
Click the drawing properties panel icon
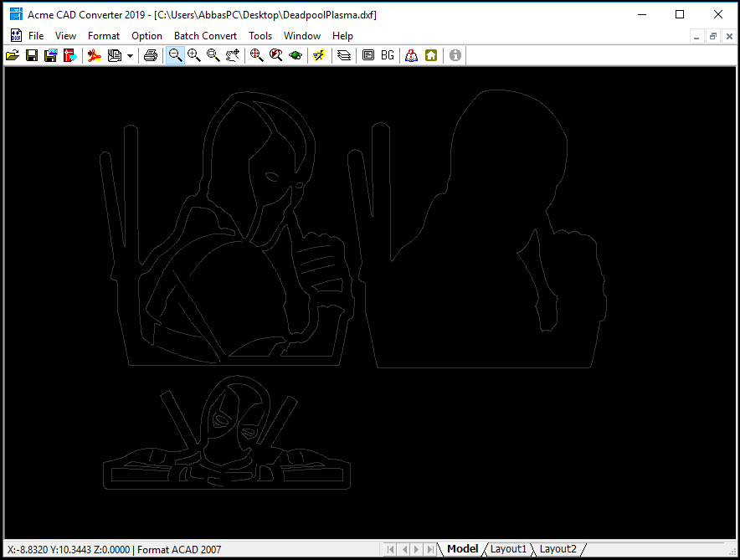tap(368, 56)
